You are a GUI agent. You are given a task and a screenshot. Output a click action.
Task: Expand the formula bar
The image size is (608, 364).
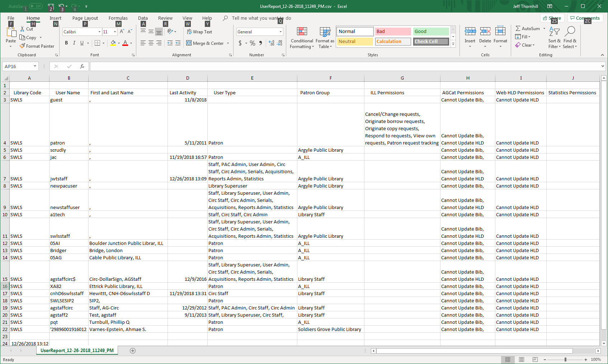[x=603, y=66]
